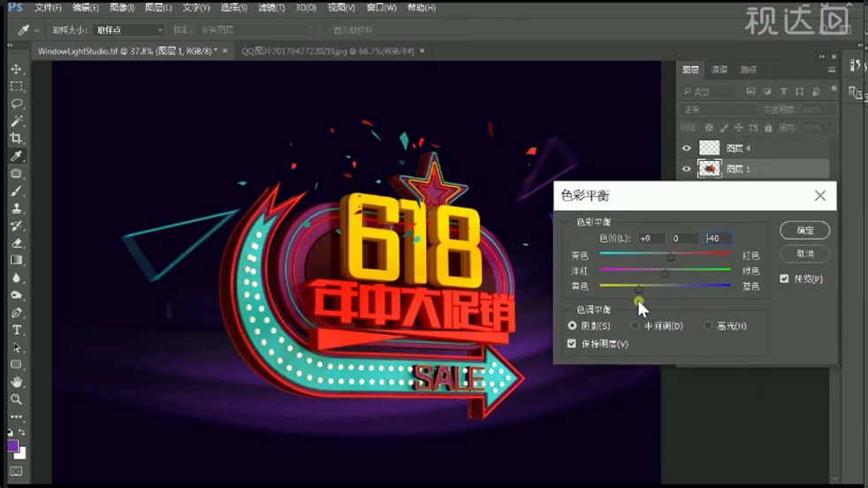Image resolution: width=868 pixels, height=488 pixels.
Task: Open the 文件(F) menu
Action: tap(48, 8)
